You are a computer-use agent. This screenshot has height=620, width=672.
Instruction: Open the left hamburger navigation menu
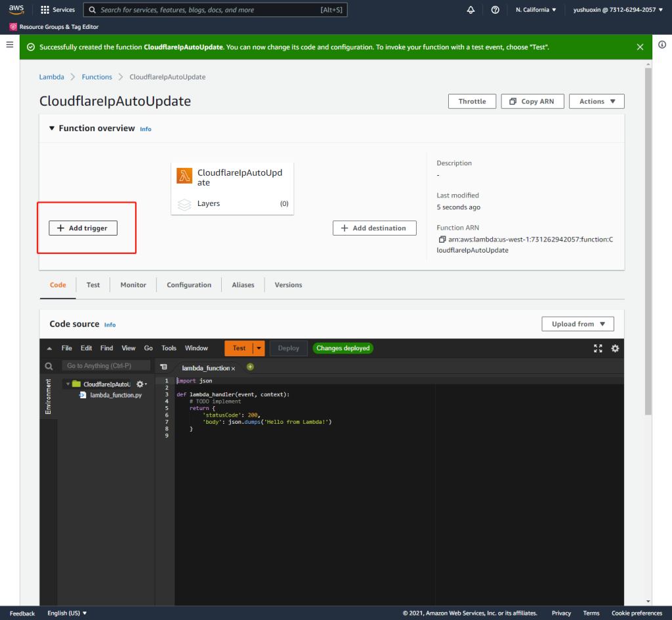pos(9,45)
